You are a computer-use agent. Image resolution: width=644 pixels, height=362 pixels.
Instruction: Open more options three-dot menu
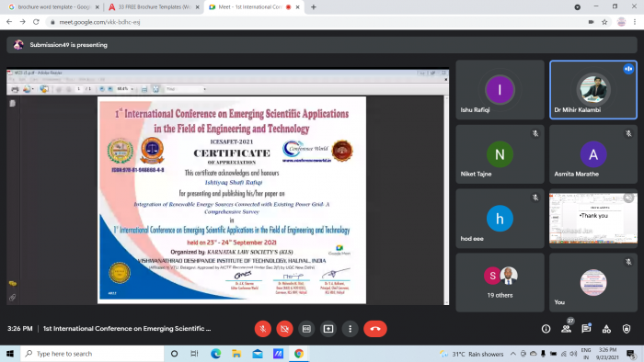click(350, 329)
